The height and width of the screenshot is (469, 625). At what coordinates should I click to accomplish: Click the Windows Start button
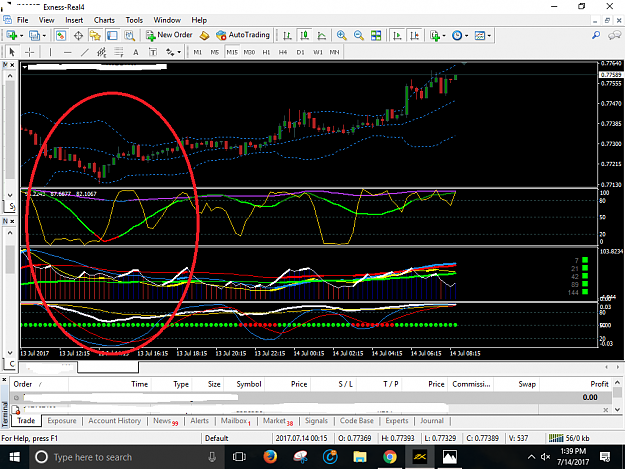coord(14,457)
